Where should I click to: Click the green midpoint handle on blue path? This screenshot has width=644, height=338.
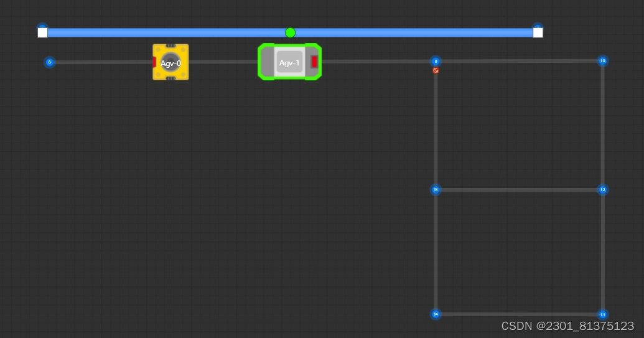[291, 32]
